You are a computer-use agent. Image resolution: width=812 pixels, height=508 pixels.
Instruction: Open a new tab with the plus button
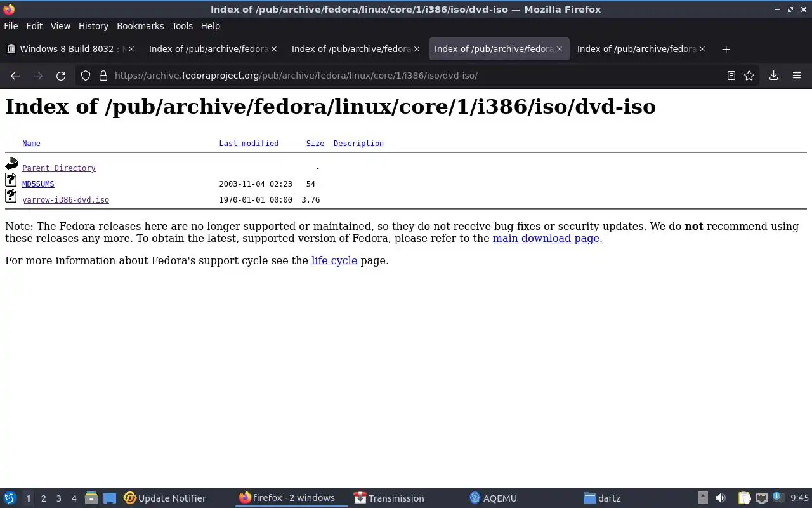click(726, 49)
